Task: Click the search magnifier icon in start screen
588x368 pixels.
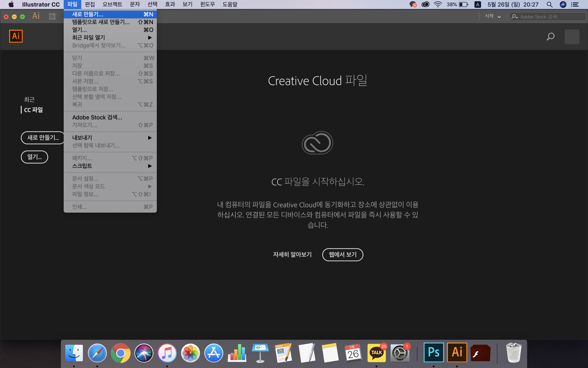Action: (x=550, y=37)
